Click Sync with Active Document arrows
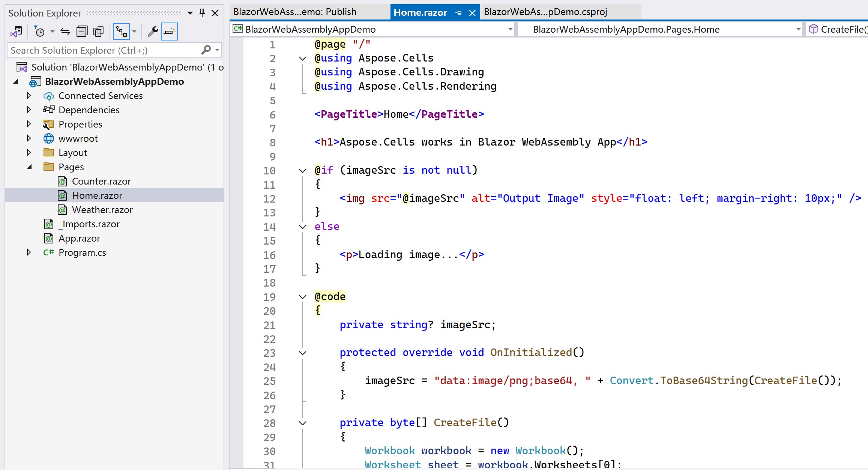The width and height of the screenshot is (868, 470). [x=65, y=32]
